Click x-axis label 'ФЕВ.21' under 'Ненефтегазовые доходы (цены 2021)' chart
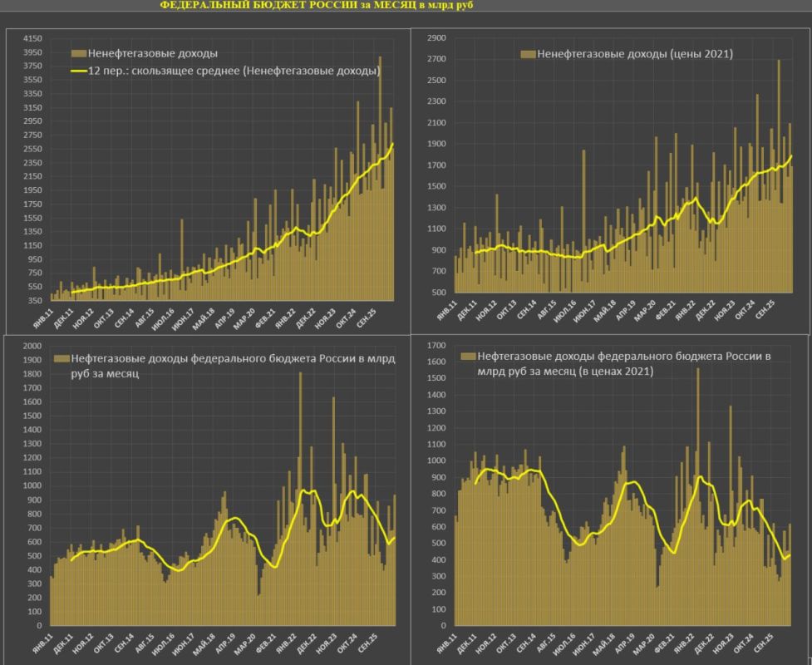The height and width of the screenshot is (665, 812). [x=666, y=311]
